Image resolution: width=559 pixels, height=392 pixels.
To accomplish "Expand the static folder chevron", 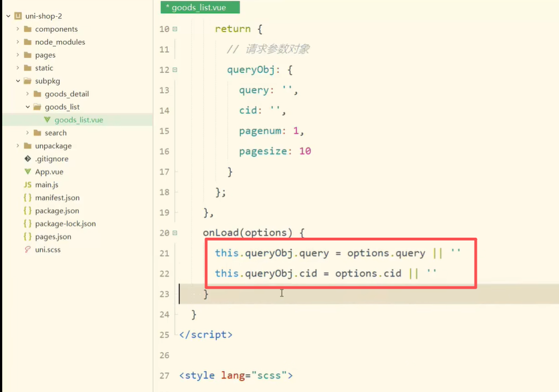I will pos(17,68).
